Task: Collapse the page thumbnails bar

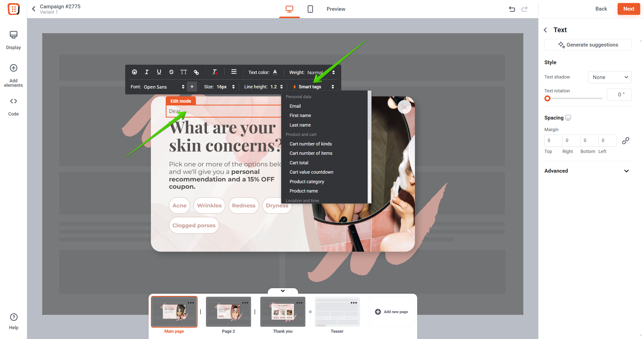Action: coord(283,291)
